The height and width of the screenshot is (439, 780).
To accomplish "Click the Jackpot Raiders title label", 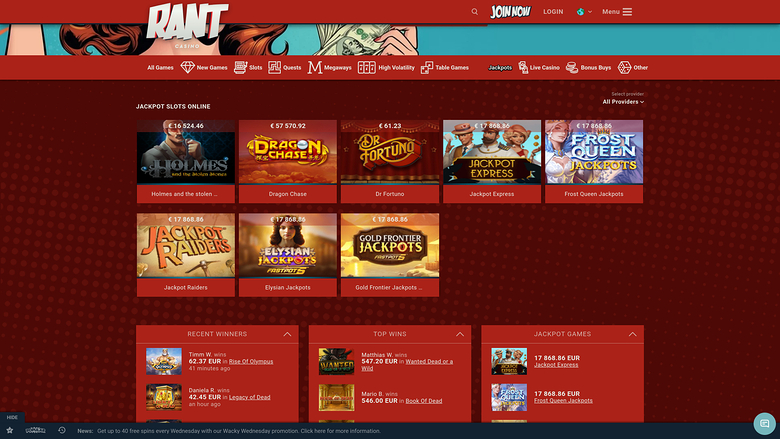I will click(x=186, y=287).
